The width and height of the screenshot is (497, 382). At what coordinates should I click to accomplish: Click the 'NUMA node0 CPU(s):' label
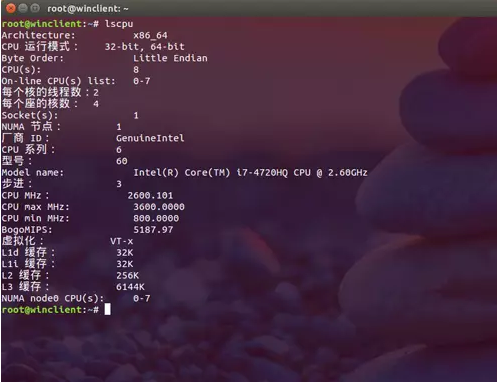coord(53,298)
